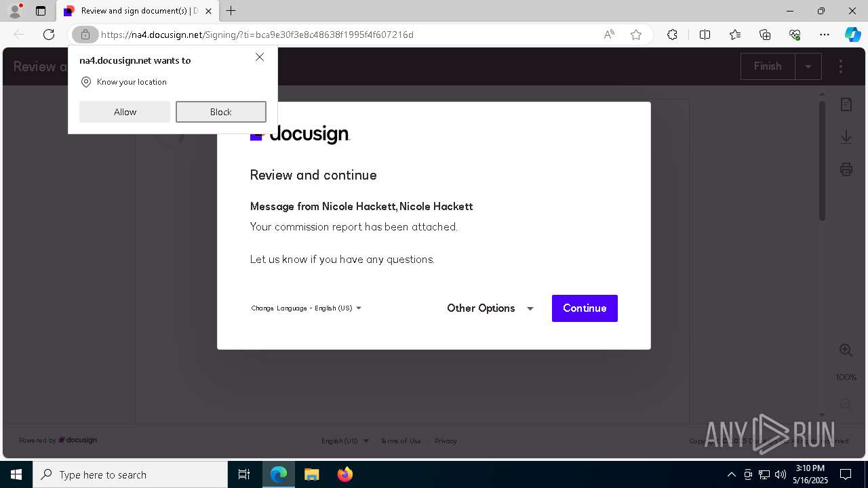Open the DocuSign three-dot more menu
The image size is (868, 488).
[841, 66]
